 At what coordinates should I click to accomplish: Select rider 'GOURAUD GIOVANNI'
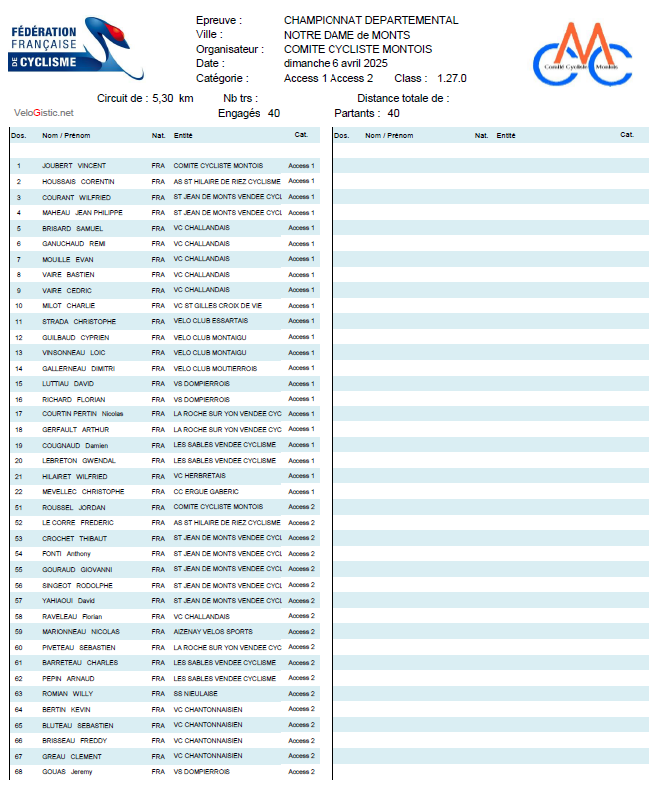click(77, 570)
